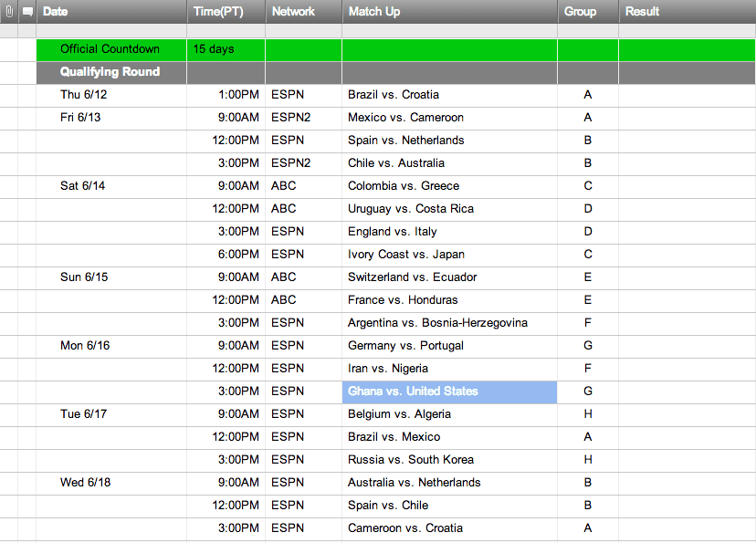The image size is (756, 543).
Task: Click the ESPN2 network cell for Mexico vs. Cameroon
Action: (291, 118)
